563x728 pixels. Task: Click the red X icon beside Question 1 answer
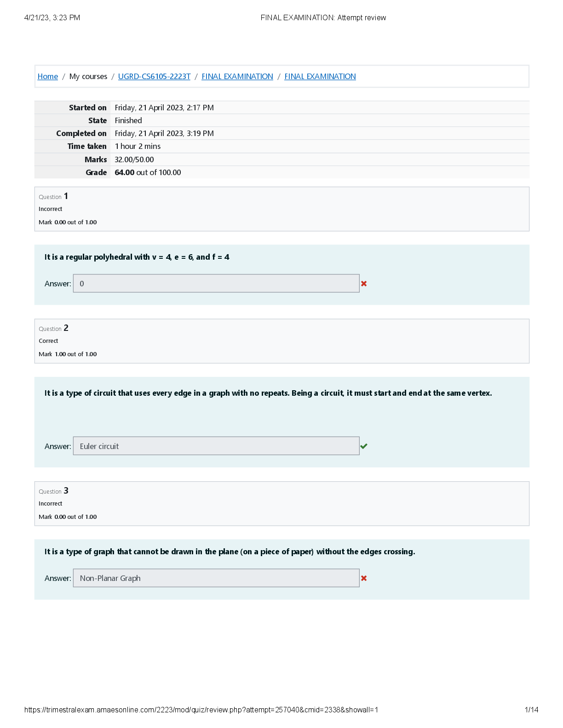pyautogui.click(x=364, y=284)
